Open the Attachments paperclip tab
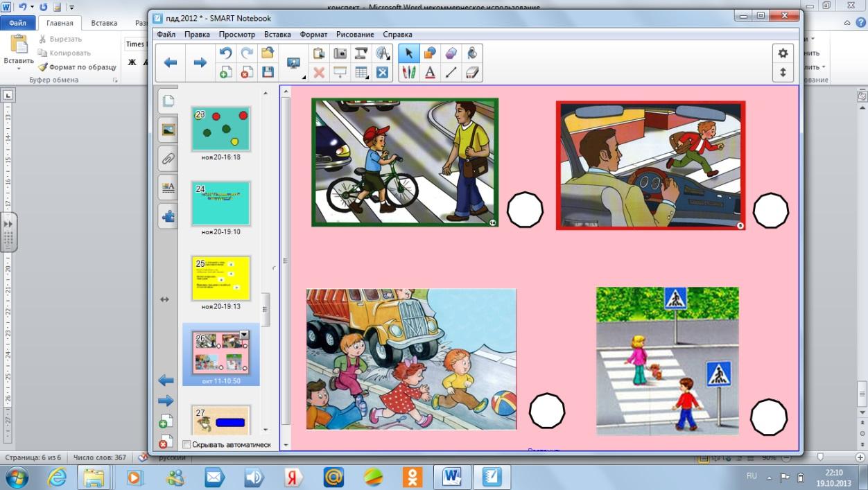The image size is (868, 490). pos(168,159)
